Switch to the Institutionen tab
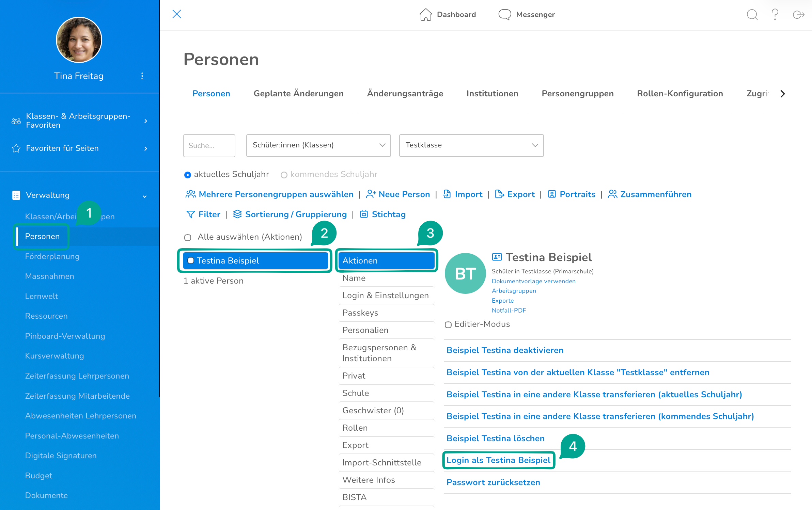Image resolution: width=812 pixels, height=510 pixels. tap(492, 94)
